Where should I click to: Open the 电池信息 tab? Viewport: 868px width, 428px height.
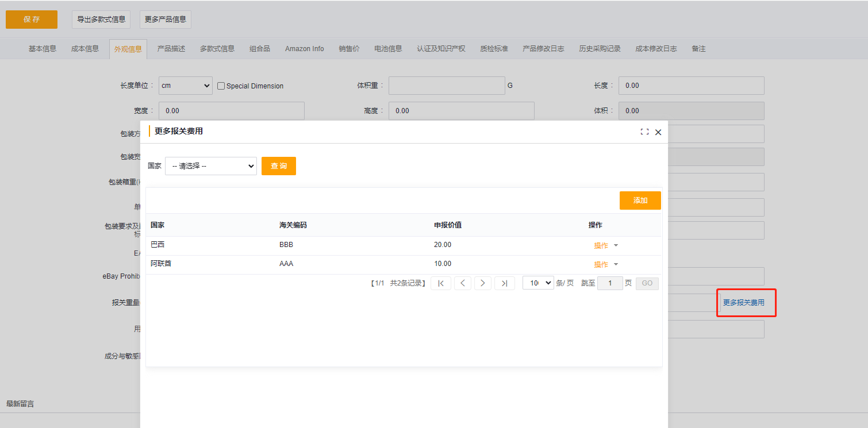pyautogui.click(x=388, y=49)
